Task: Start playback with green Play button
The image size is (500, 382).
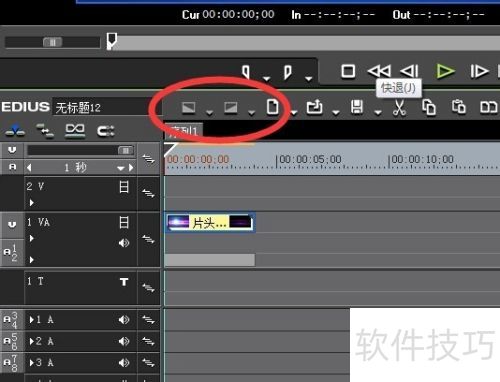Action: (445, 71)
